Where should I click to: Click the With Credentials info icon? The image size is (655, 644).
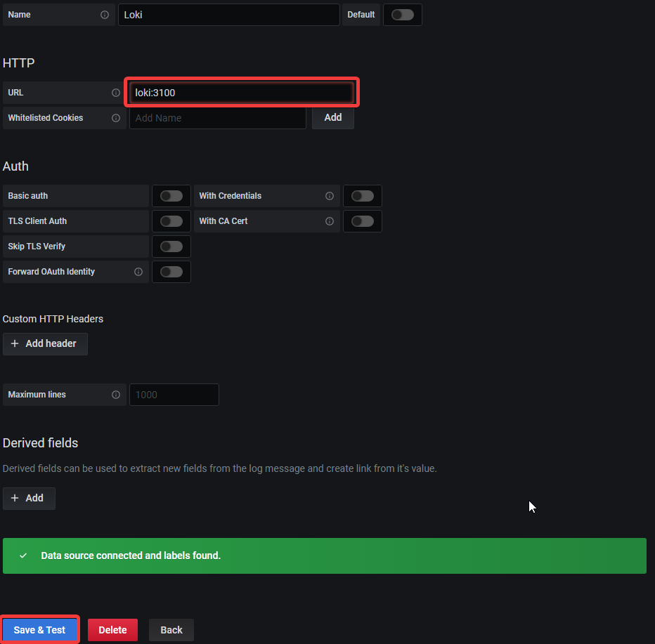pos(330,196)
